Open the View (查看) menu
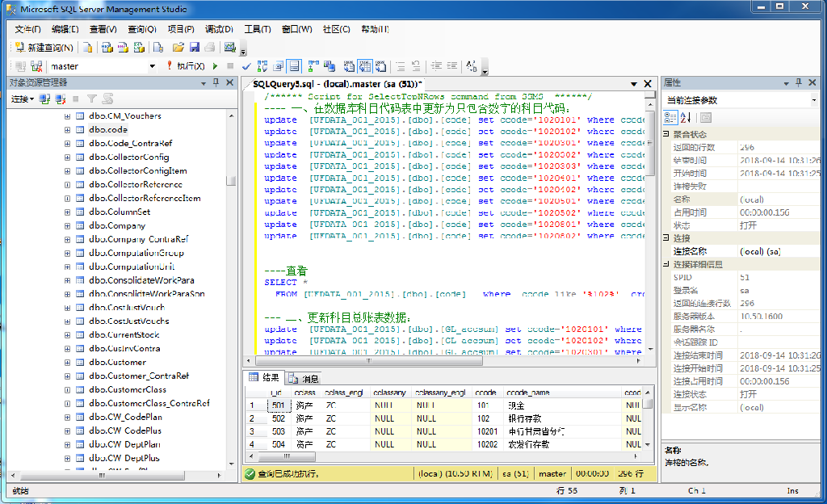This screenshot has height=504, width=827. pyautogui.click(x=103, y=29)
